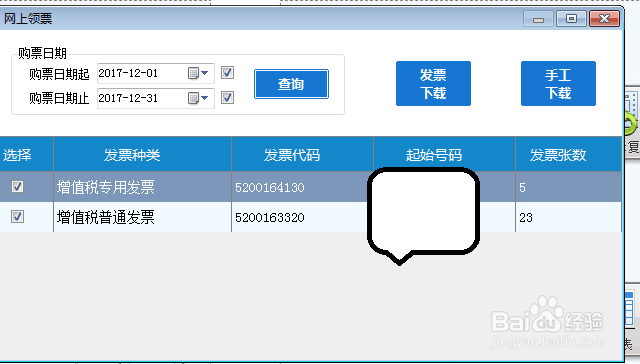The width and height of the screenshot is (640, 364).
Task: Click the 选择 column header
Action: (x=26, y=155)
